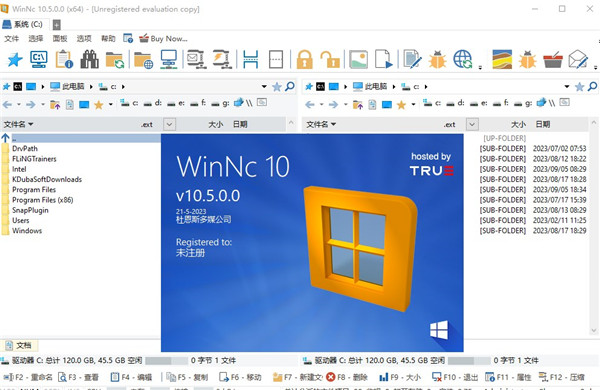Image resolution: width=600 pixels, height=390 pixels.
Task: Click the left panel parent folder icon
Action: 55,104
